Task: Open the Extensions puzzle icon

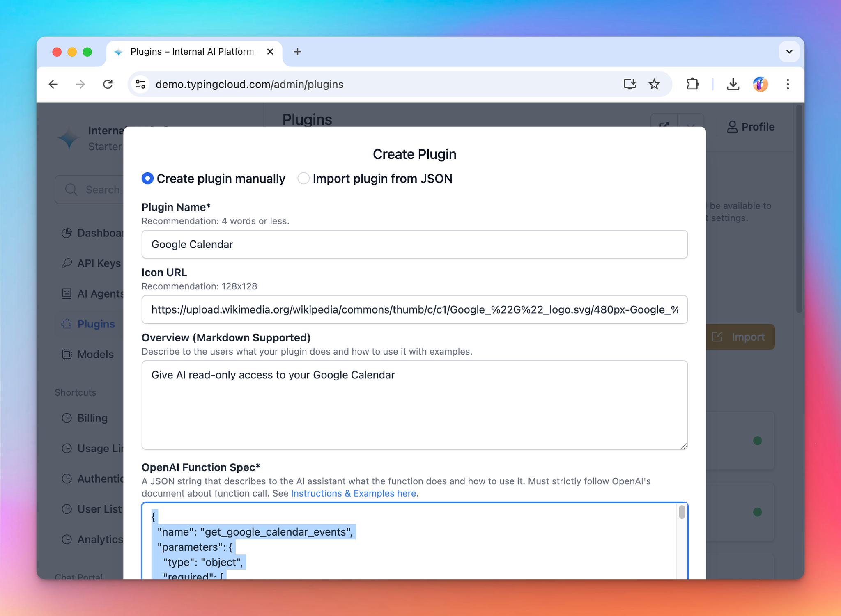Action: pos(692,84)
